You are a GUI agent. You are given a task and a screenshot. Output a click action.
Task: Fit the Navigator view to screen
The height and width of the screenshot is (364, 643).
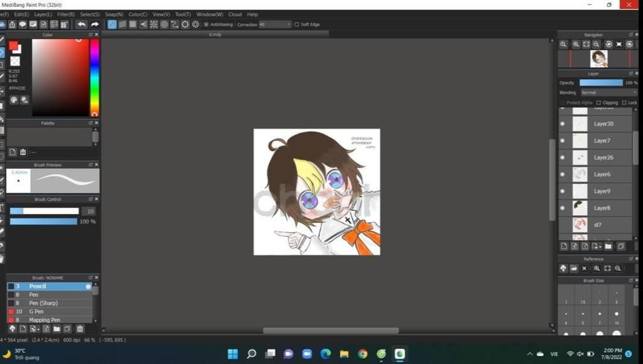[586, 45]
